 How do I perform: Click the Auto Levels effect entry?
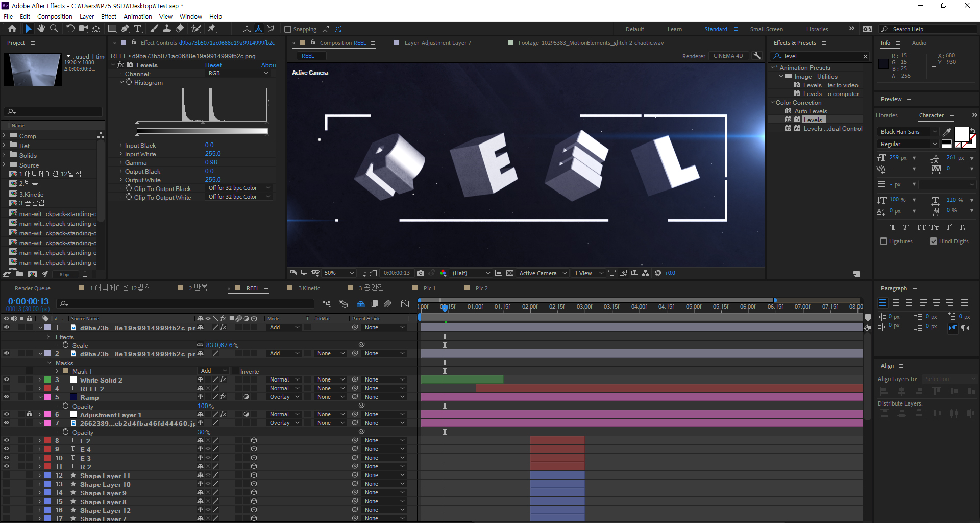[811, 111]
